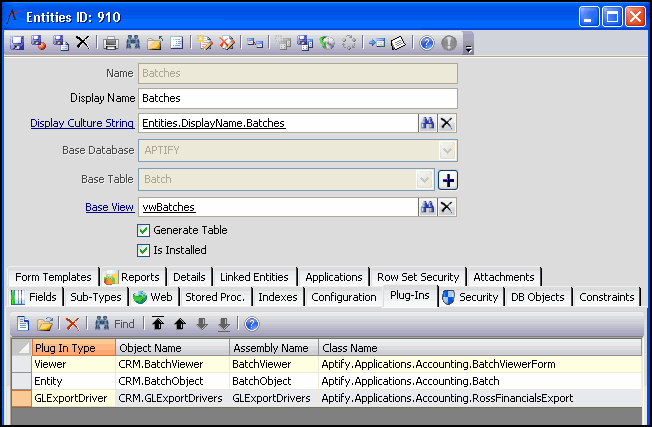Click the grayed-out grid toolbar icon

pyautogui.click(x=283, y=43)
